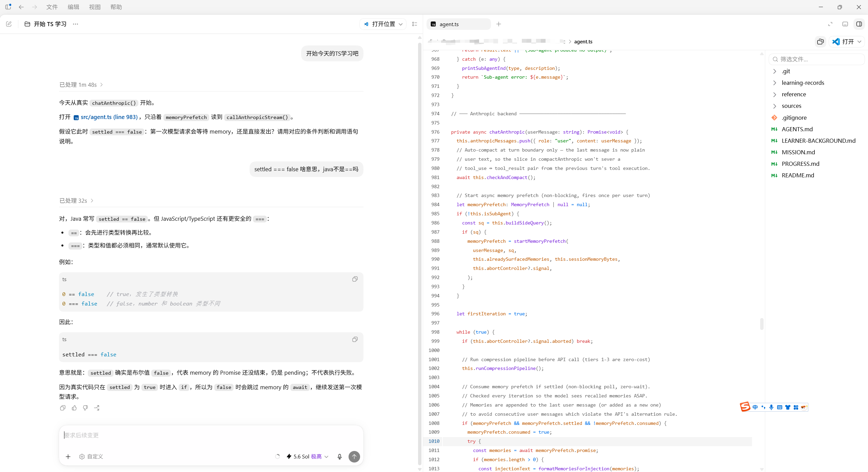The image size is (868, 472).
Task: Toggle the right file sidebar icon
Action: coord(859,24)
